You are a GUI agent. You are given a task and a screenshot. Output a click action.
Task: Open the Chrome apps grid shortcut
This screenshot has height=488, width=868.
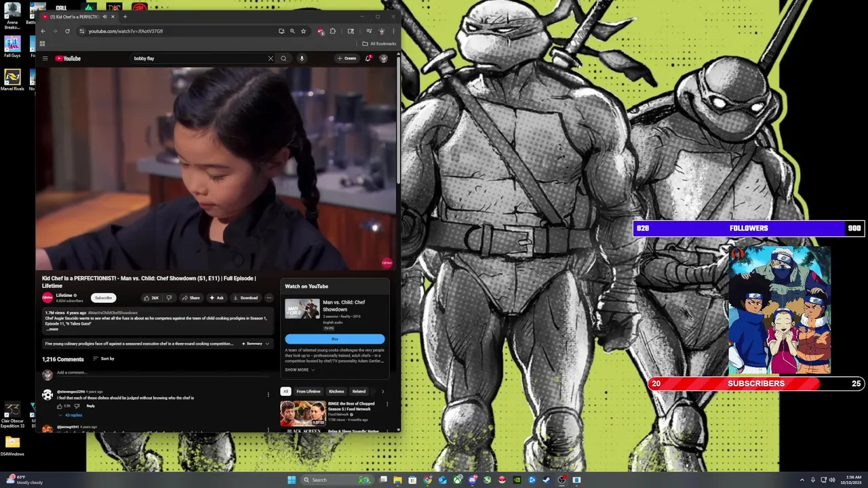[x=42, y=44]
